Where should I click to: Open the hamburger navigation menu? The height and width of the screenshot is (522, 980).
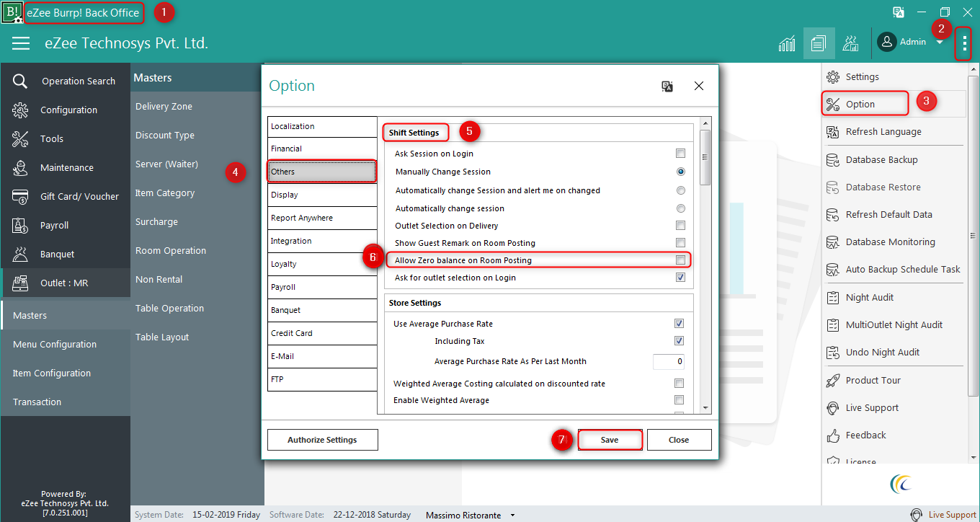21,43
